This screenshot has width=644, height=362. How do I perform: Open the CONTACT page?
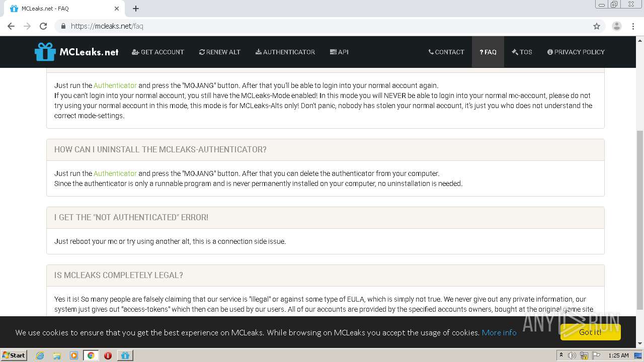pos(446,52)
